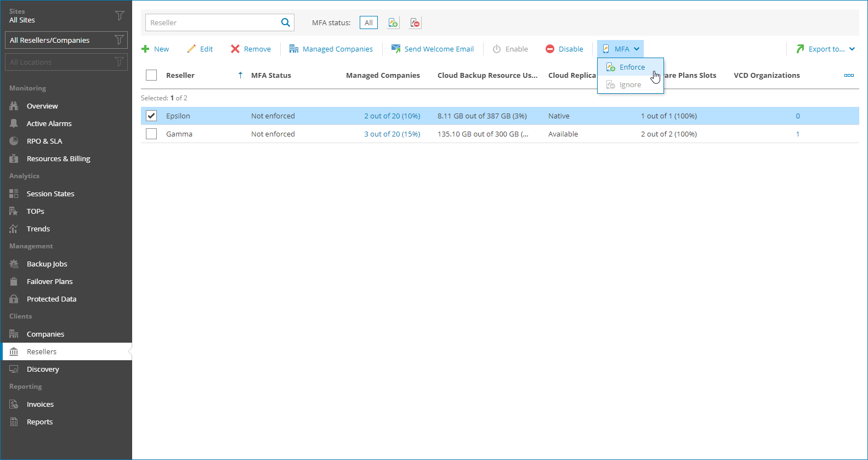
Task: Click the Protected Data lock icon
Action: [14, 299]
